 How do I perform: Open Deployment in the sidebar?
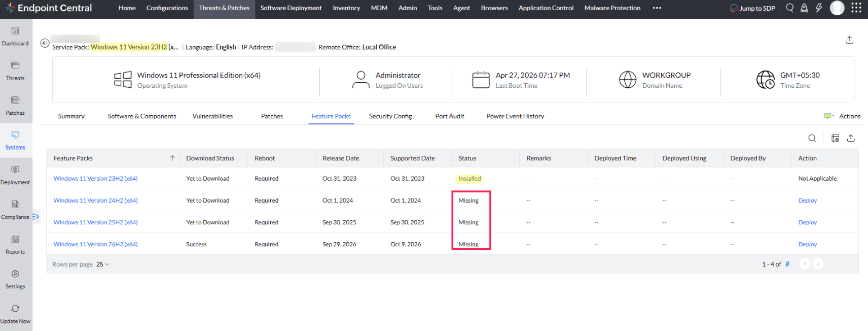(x=15, y=175)
